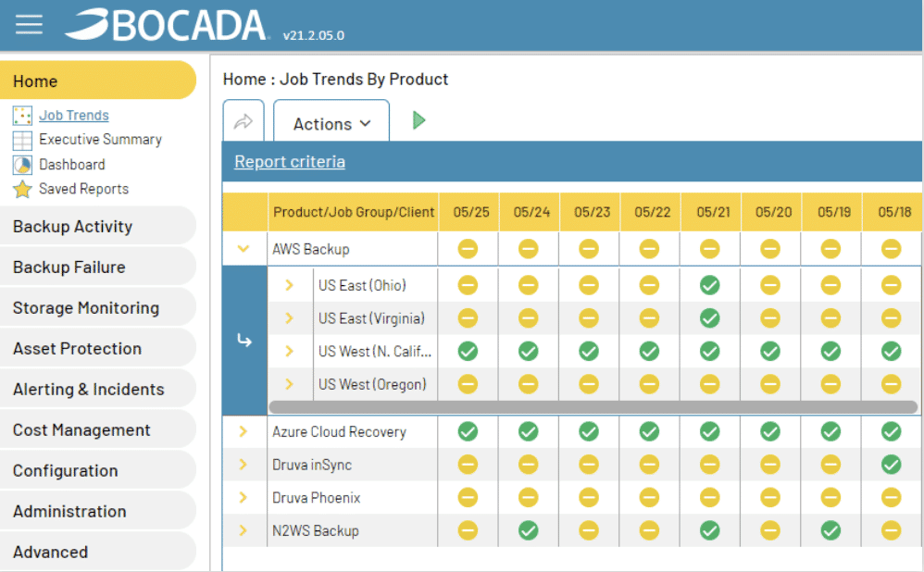Click US West (N. Calif) check for 05/25

468,351
